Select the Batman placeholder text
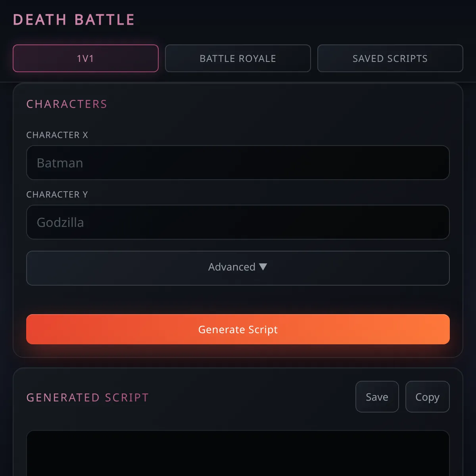Image resolution: width=476 pixels, height=476 pixels. 60,163
